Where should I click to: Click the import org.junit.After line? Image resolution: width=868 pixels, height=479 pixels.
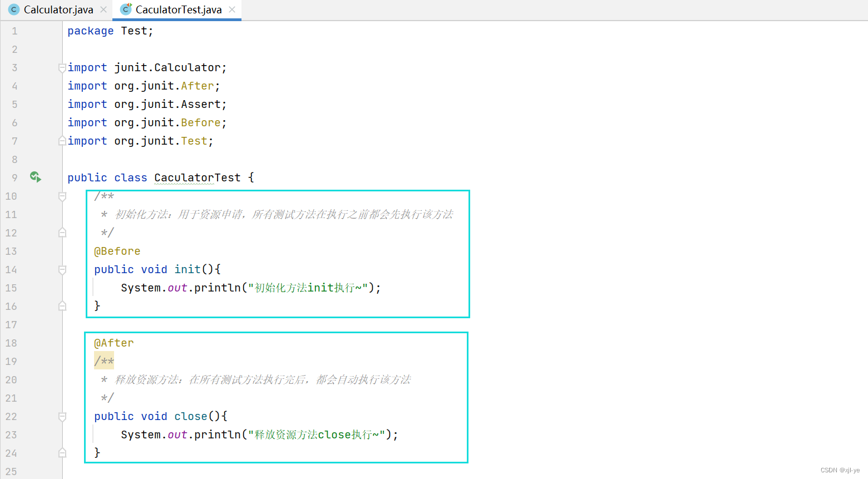click(x=144, y=86)
